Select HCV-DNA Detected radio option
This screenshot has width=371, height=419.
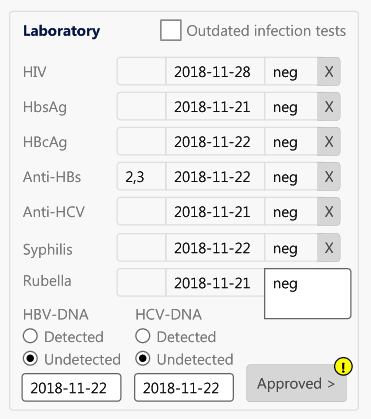click(143, 336)
